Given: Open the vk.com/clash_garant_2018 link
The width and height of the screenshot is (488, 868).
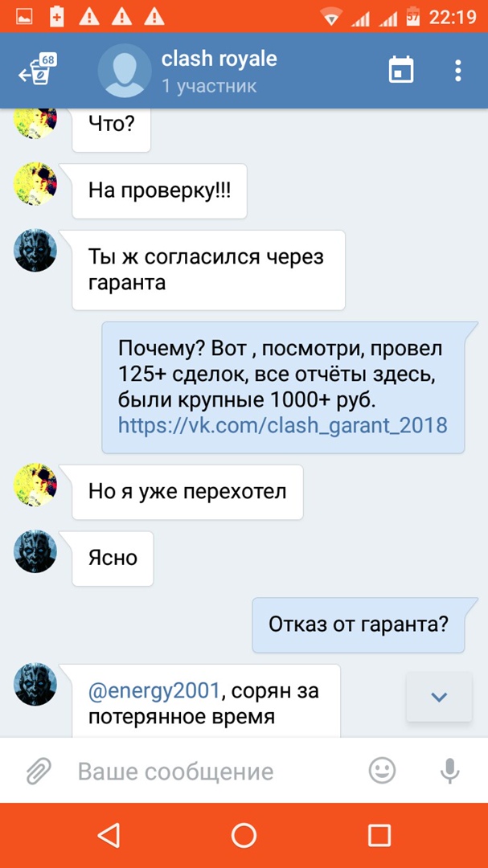Looking at the screenshot, I should tap(282, 425).
